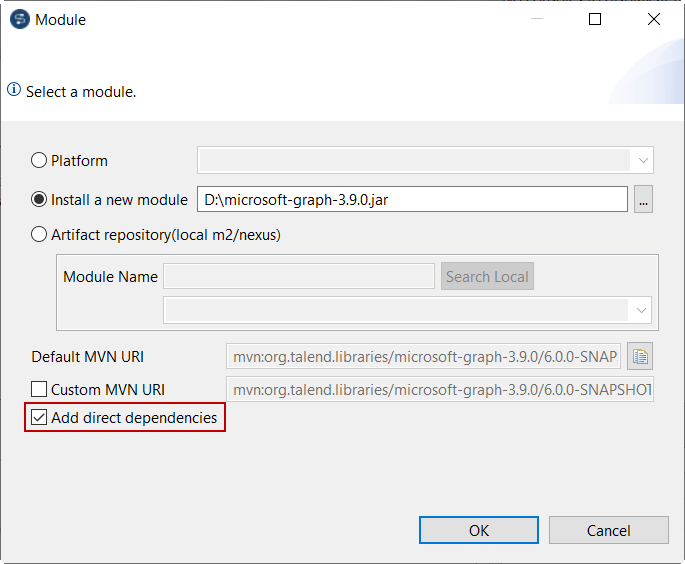Enable the Custom MVN URI checkbox
The height and width of the screenshot is (564, 685).
(40, 389)
